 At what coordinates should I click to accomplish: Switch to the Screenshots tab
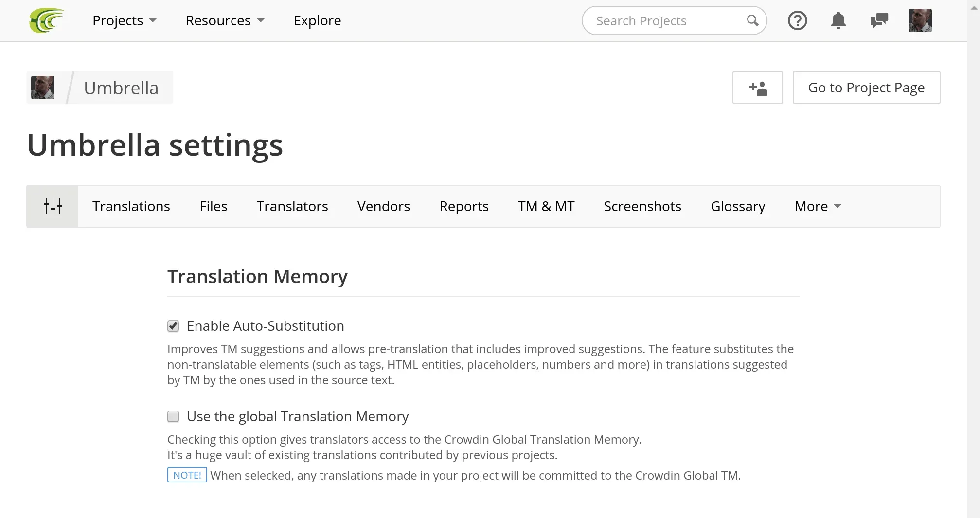[x=642, y=206]
